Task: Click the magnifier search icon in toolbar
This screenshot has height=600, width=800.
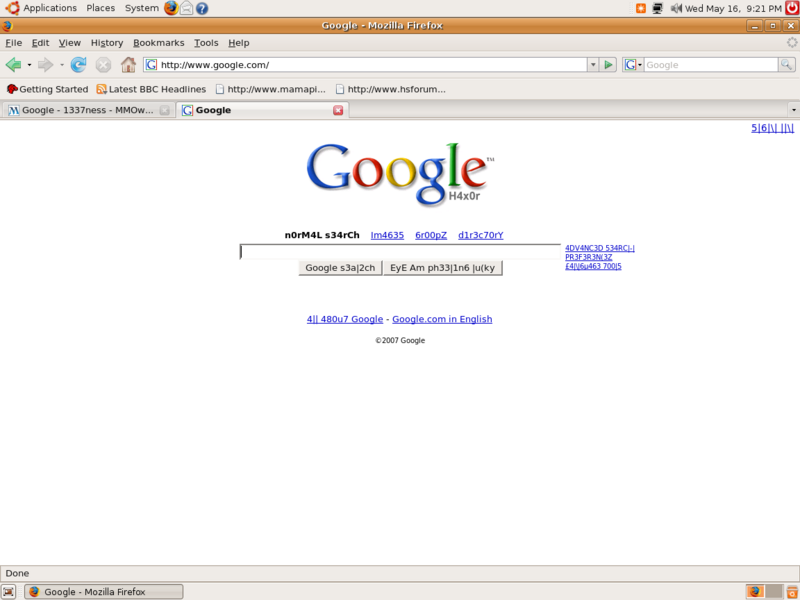Action: pos(786,65)
